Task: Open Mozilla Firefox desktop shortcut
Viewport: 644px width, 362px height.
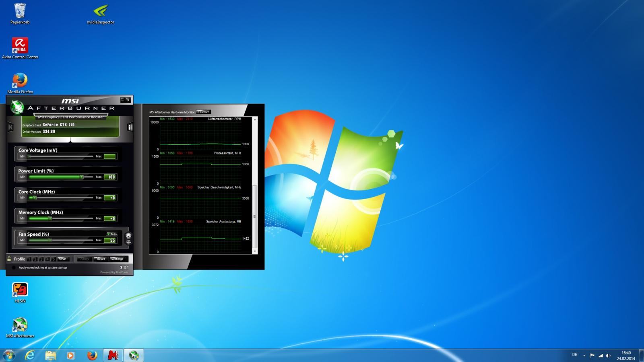Action: [20, 83]
